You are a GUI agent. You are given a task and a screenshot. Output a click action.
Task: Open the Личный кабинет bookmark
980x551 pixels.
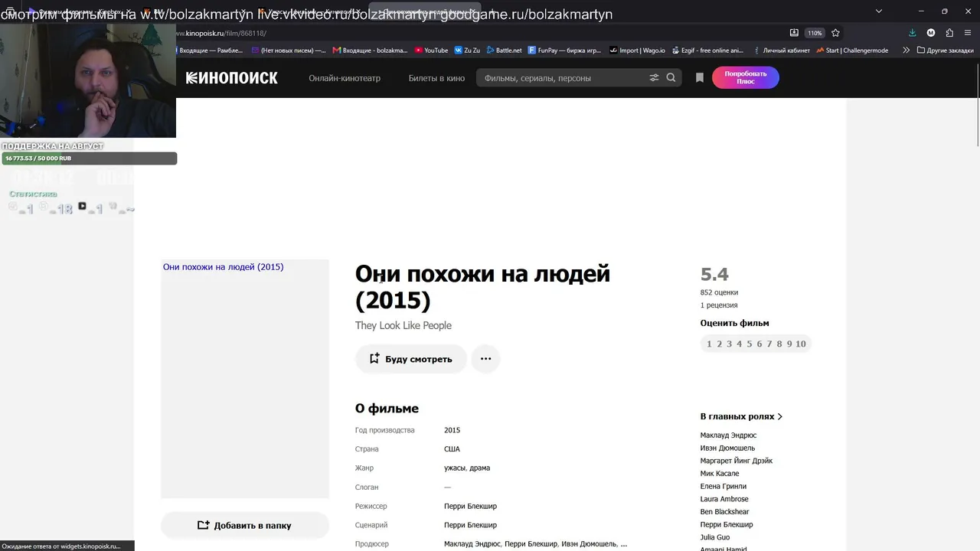tap(781, 51)
